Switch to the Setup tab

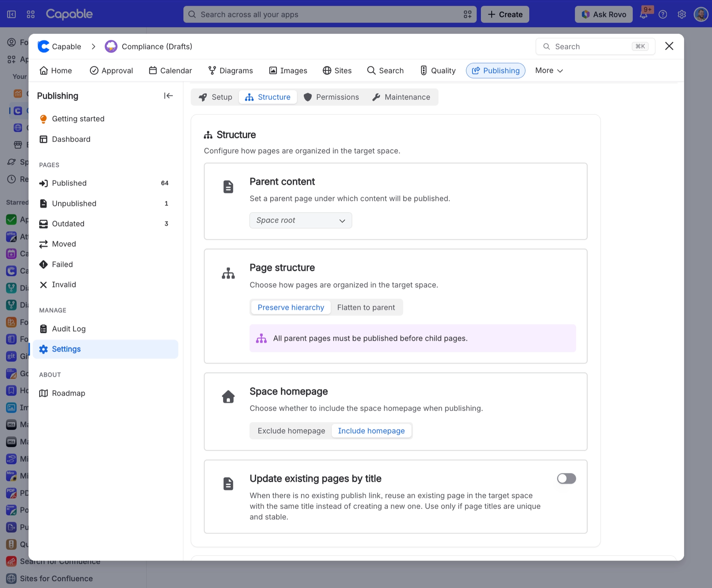(216, 97)
